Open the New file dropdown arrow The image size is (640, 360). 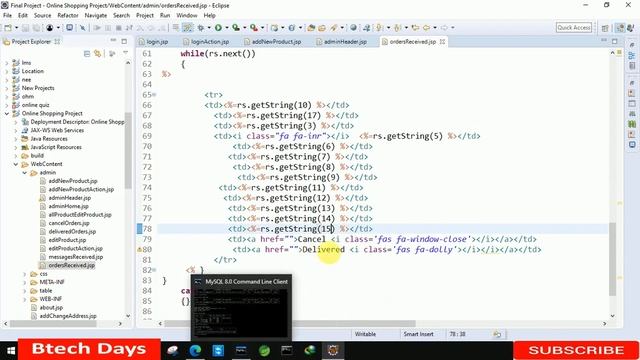tap(16, 28)
